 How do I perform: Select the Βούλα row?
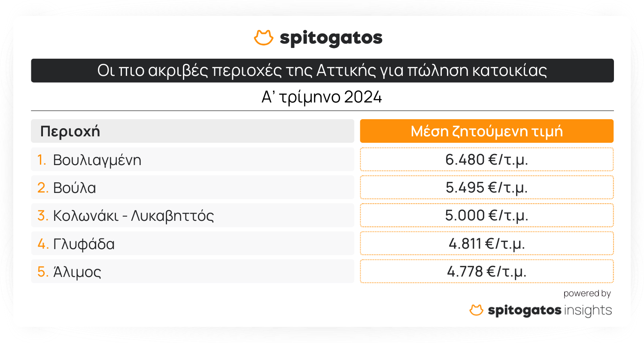192,188
